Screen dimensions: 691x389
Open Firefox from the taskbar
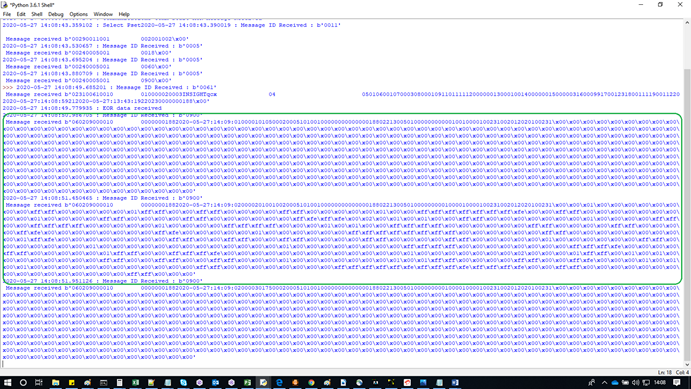click(x=295, y=382)
